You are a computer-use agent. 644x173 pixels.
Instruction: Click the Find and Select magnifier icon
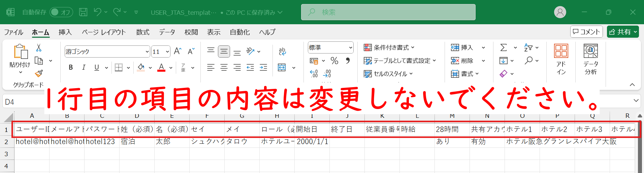528,61
